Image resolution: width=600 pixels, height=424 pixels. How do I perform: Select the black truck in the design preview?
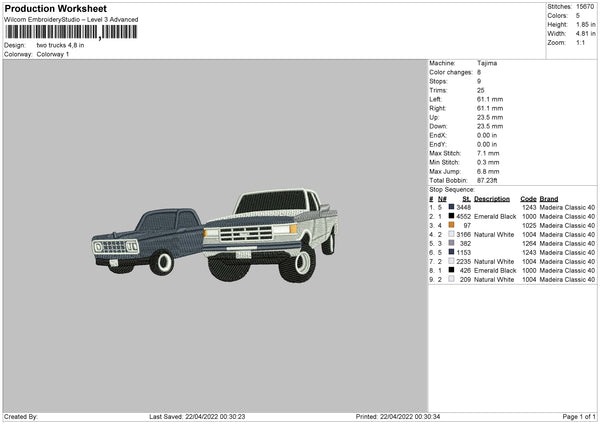point(140,240)
